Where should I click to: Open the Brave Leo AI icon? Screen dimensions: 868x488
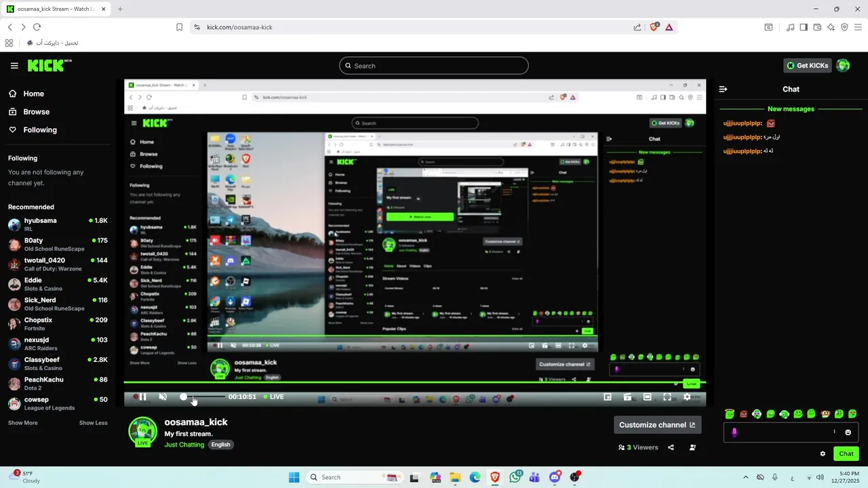pos(831,27)
